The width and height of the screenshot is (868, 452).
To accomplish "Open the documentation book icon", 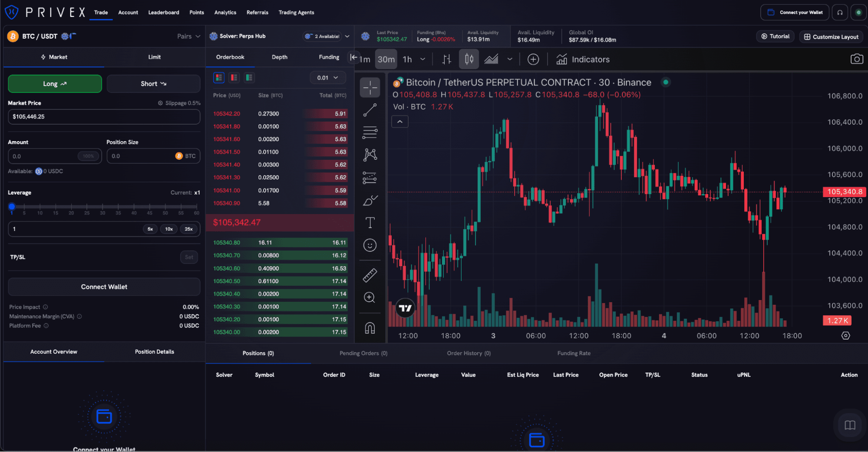I will 850,425.
